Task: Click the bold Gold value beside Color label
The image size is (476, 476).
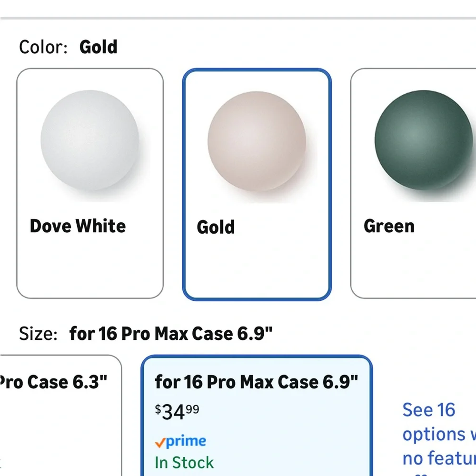Action: [99, 47]
